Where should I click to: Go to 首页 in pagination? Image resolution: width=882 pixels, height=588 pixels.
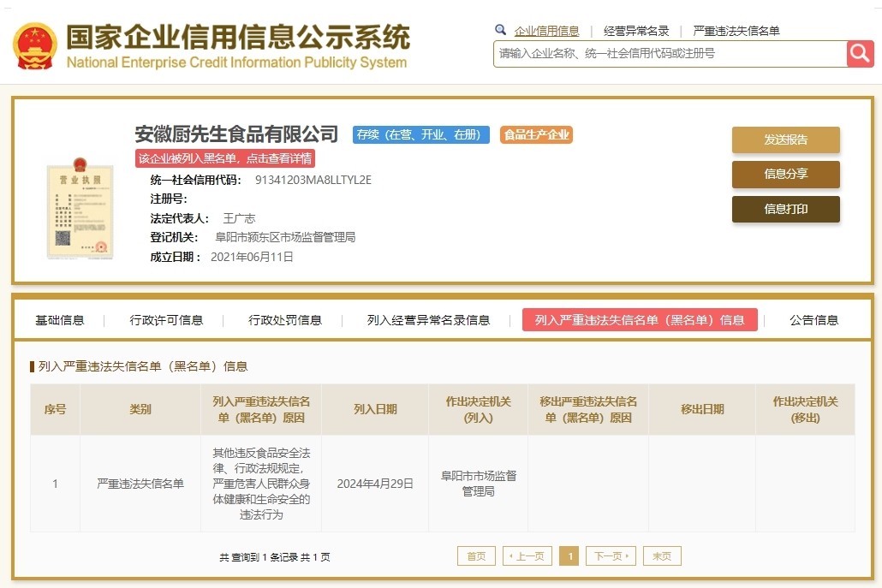[x=476, y=556]
